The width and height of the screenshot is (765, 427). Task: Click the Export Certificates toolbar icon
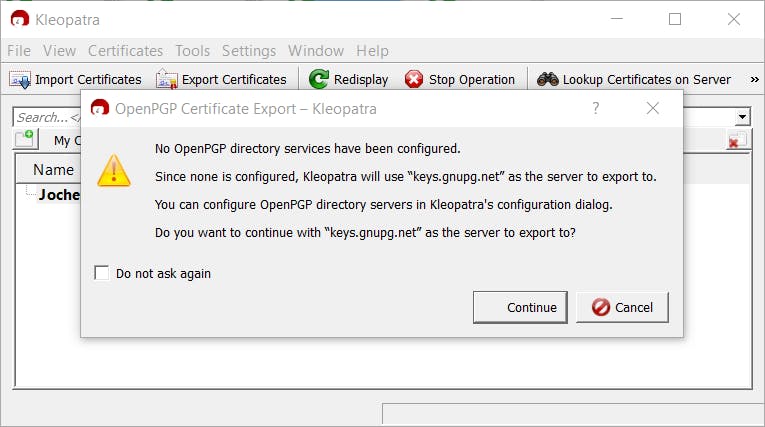tap(166, 79)
